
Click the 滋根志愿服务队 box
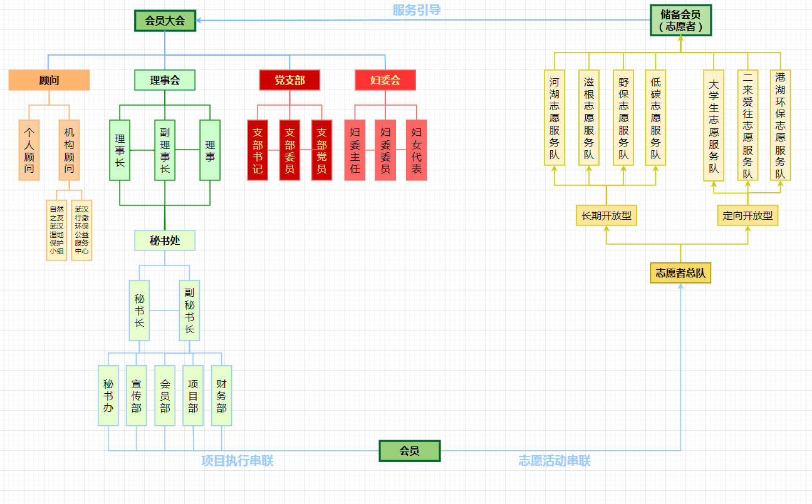(589, 118)
